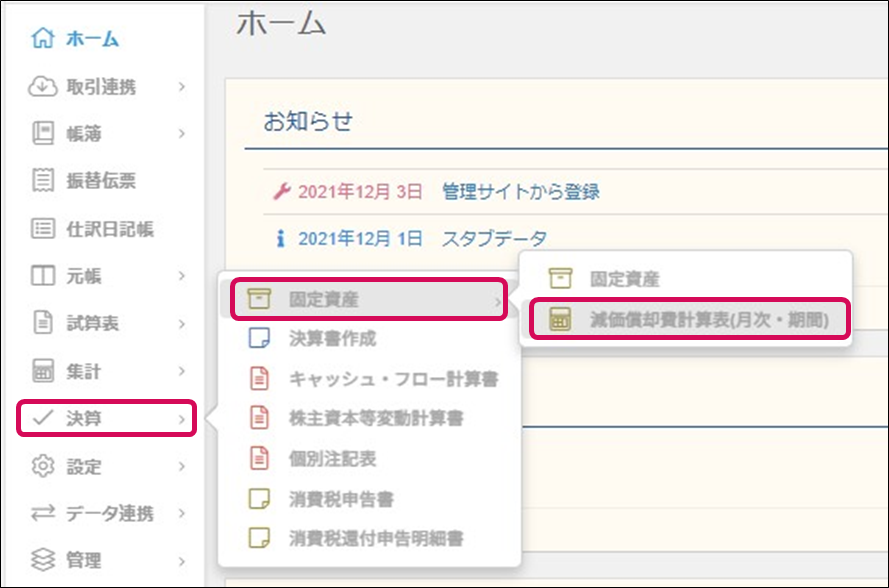889x588 pixels.
Task: Click the 仕訳日記帳 list icon
Action: pos(43,229)
